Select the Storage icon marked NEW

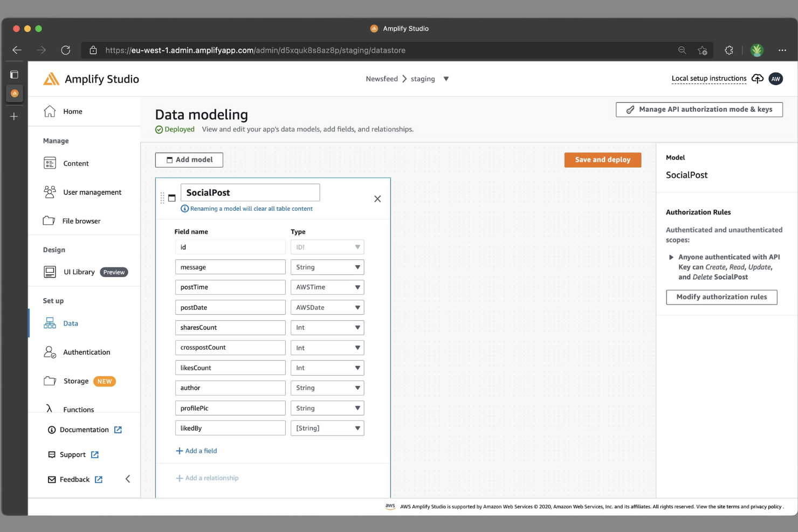point(49,381)
